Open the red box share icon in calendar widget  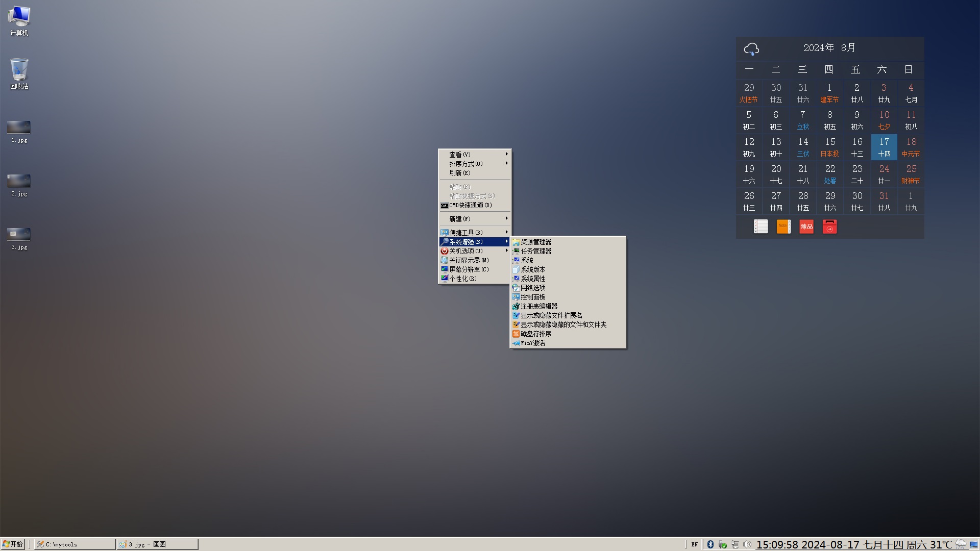[x=829, y=227]
